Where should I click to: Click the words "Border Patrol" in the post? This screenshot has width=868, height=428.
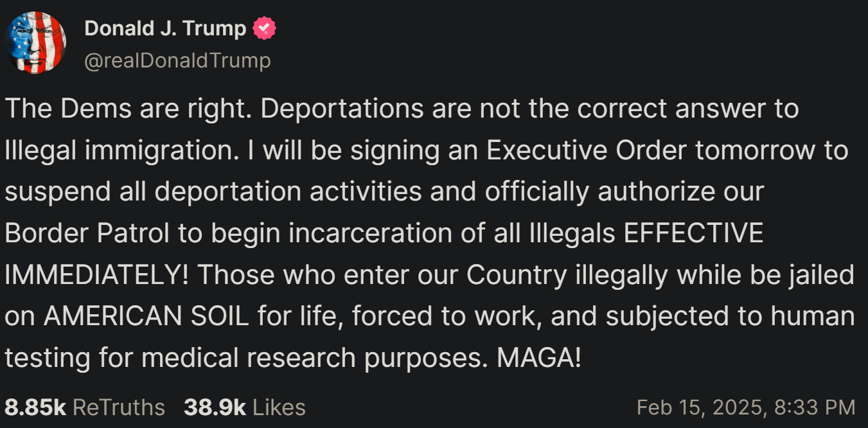(87, 233)
